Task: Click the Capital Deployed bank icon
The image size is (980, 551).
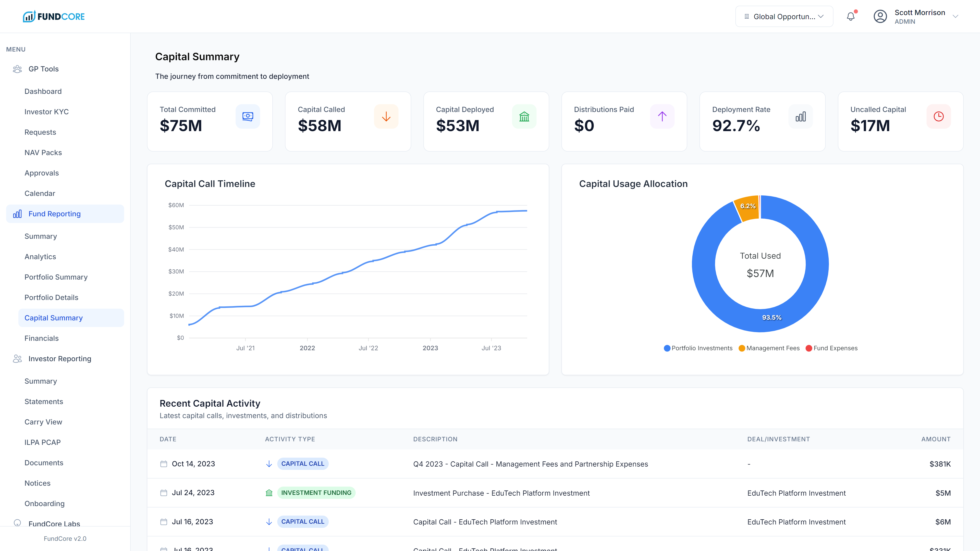Action: (x=524, y=116)
